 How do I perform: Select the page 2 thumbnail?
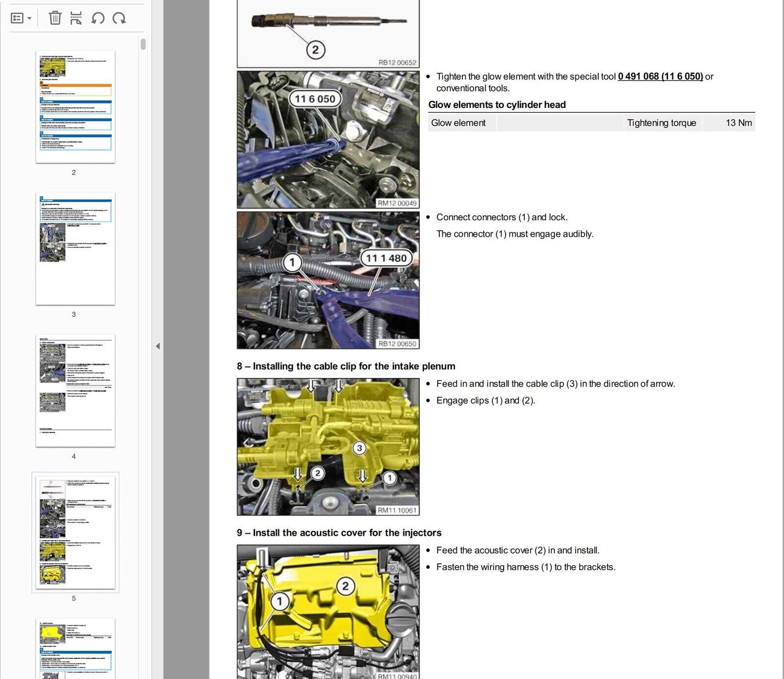coord(75,107)
